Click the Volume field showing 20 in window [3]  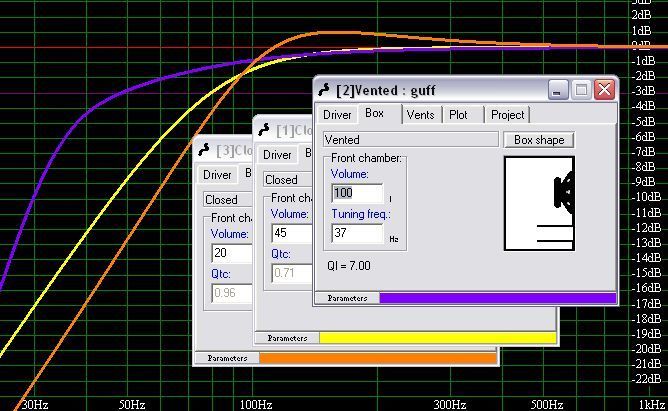point(231,253)
